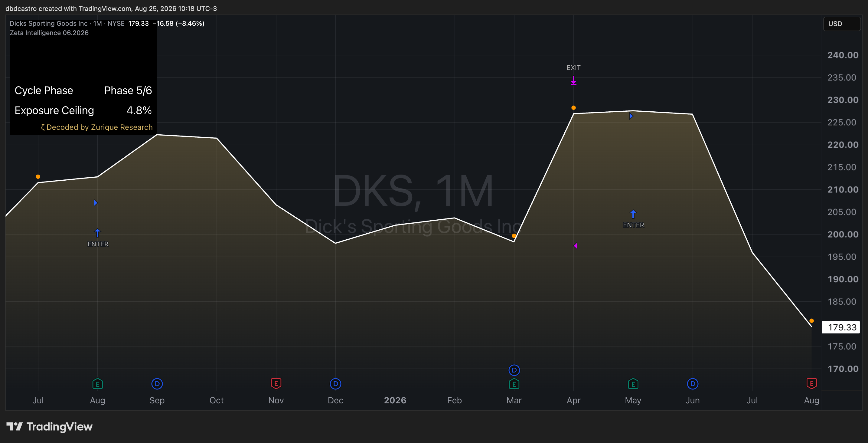Viewport: 868px width, 443px height.
Task: Open the red earnings marker above Aug 2026
Action: tap(811, 384)
